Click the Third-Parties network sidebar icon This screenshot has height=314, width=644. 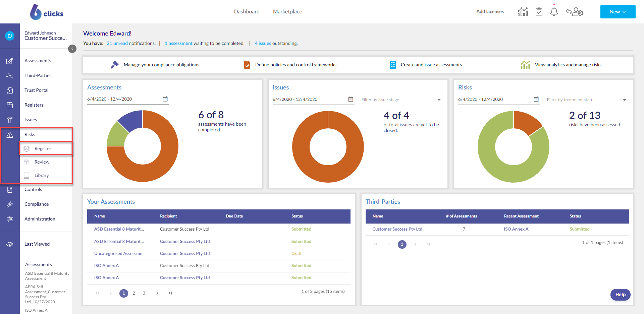coord(10,76)
